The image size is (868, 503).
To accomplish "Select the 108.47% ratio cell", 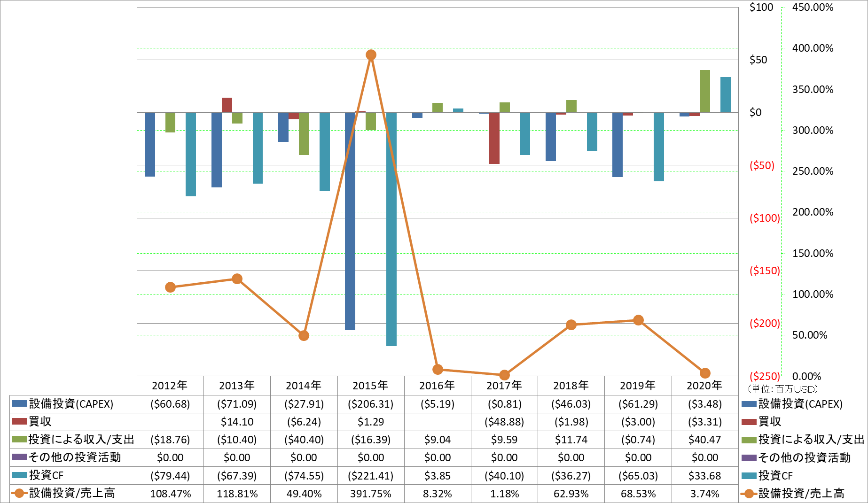I will [x=170, y=494].
